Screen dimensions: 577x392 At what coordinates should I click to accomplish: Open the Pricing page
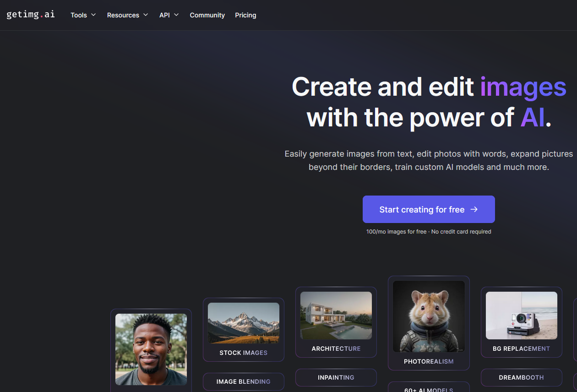tap(245, 15)
